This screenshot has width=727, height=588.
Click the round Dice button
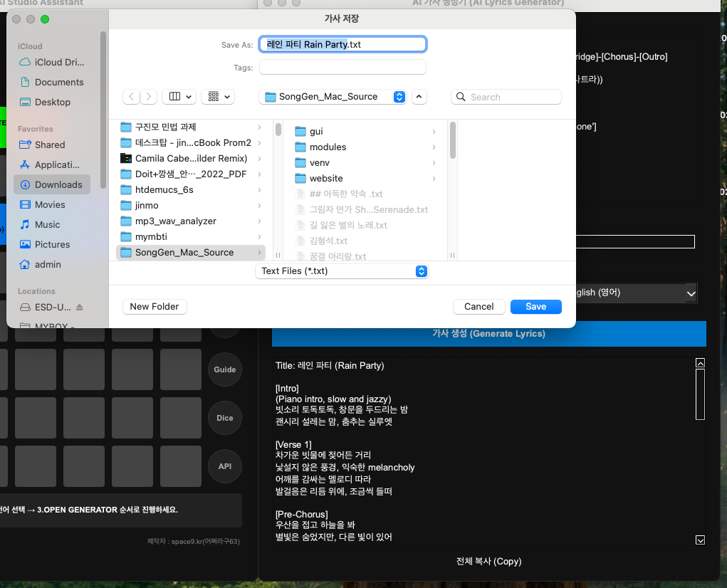(225, 418)
